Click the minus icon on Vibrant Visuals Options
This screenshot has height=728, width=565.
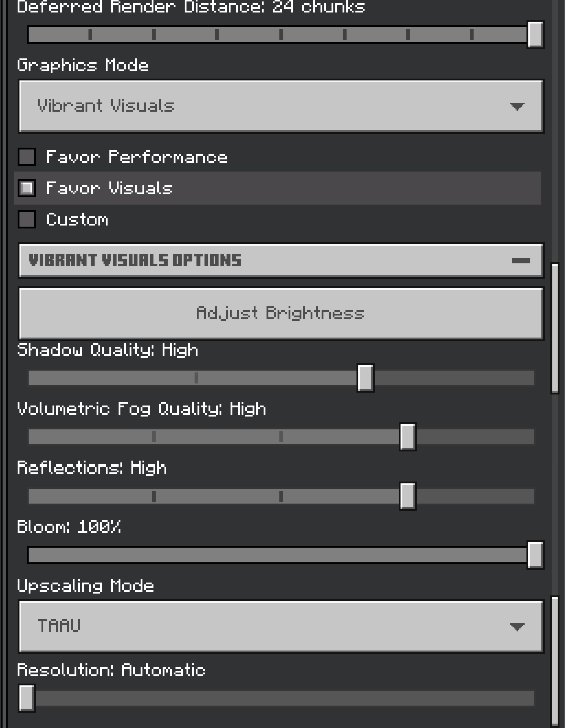pos(521,261)
